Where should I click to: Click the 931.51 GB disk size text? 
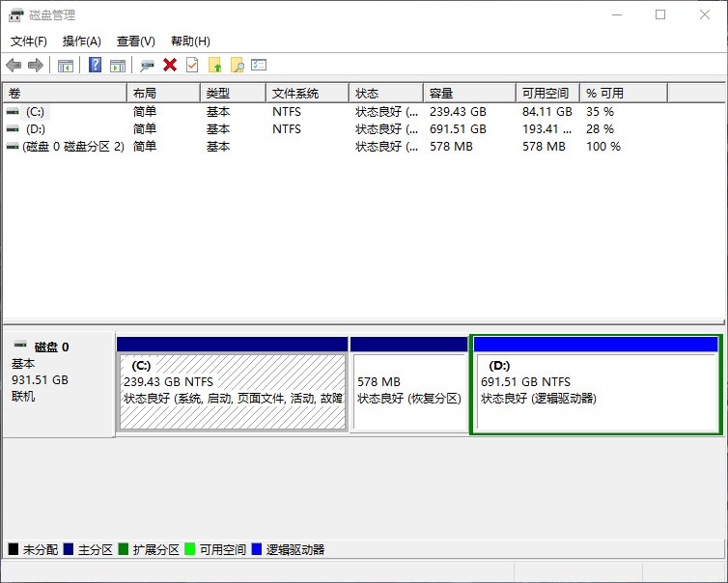[40, 380]
